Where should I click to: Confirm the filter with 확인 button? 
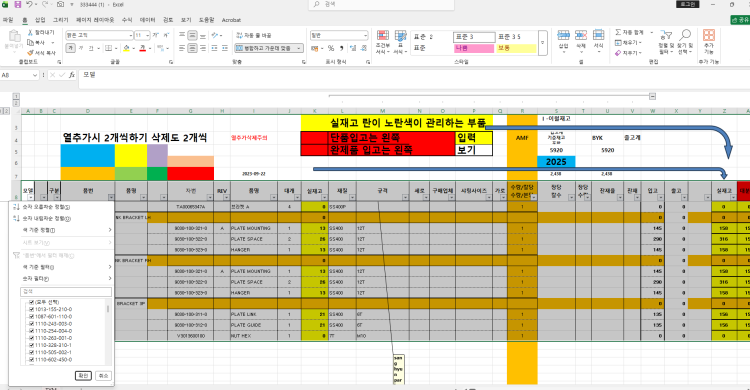pyautogui.click(x=83, y=376)
